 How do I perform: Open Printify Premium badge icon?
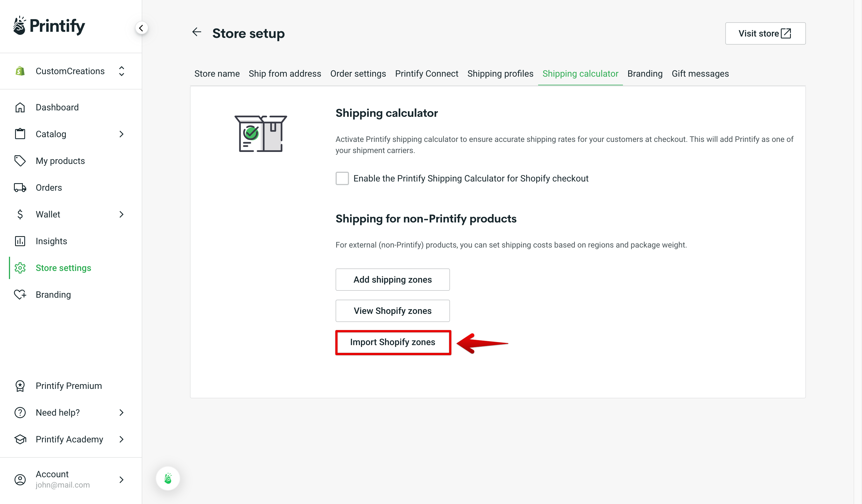coord(20,386)
